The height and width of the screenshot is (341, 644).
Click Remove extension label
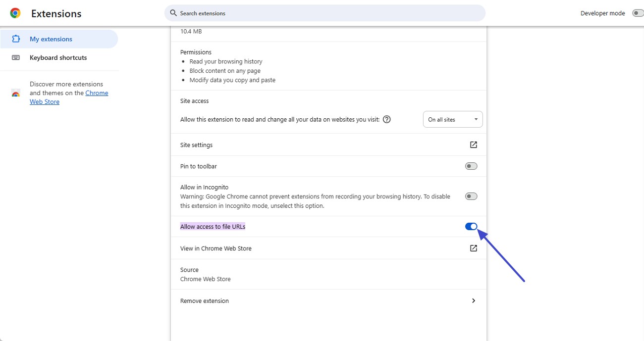pyautogui.click(x=205, y=301)
